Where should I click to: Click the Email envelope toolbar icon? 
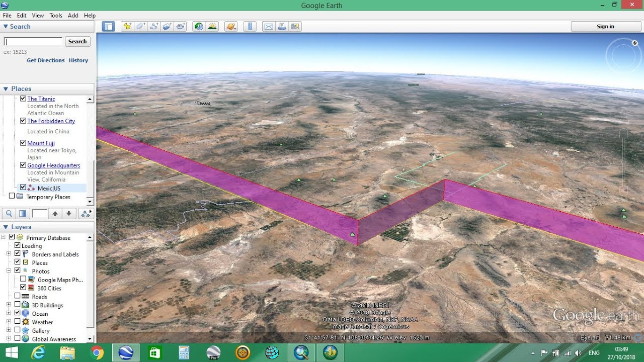pyautogui.click(x=269, y=27)
